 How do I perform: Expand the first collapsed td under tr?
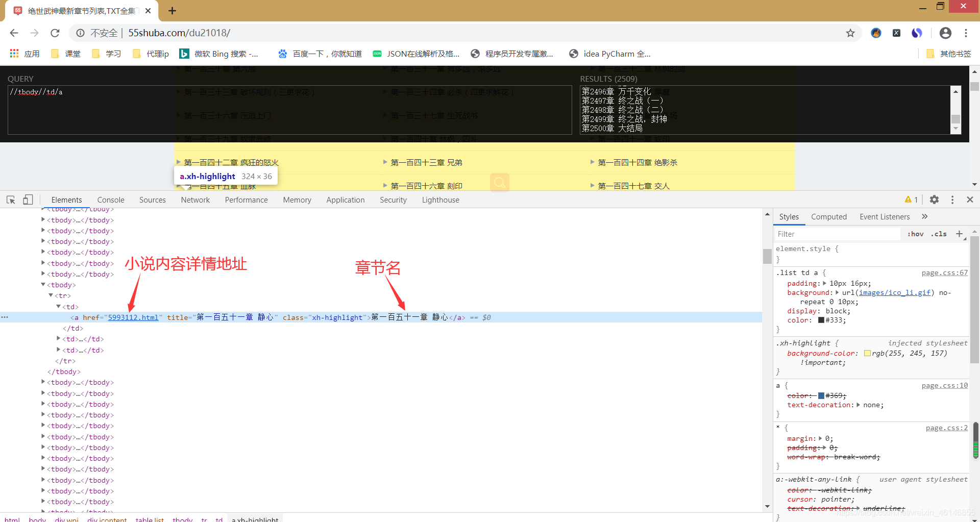coord(59,339)
